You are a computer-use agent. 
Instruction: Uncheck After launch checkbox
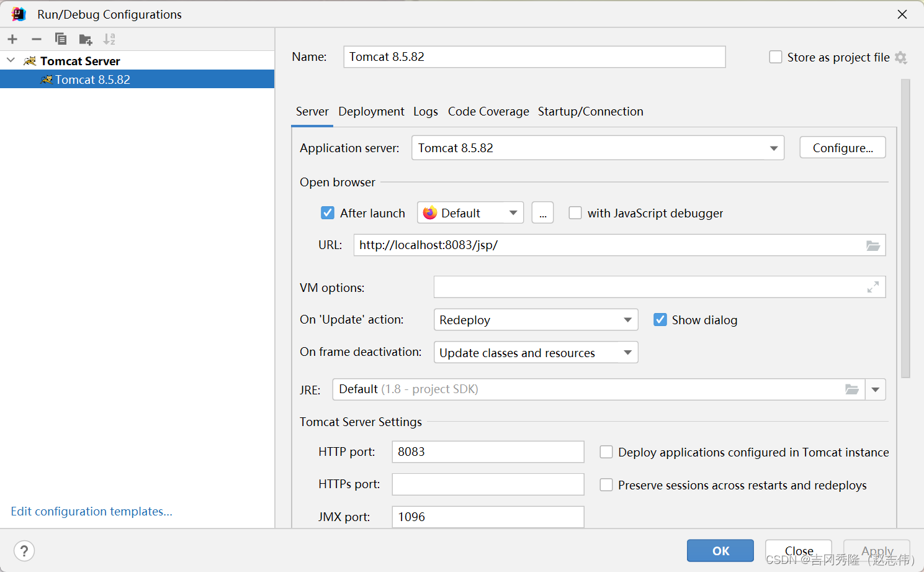pos(328,213)
